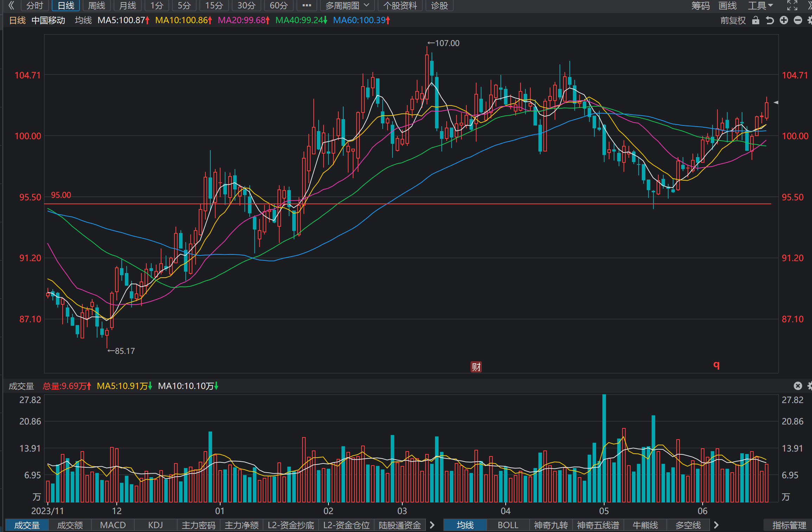
Task: Click the 95.00 red horizontal line label
Action: coord(61,195)
